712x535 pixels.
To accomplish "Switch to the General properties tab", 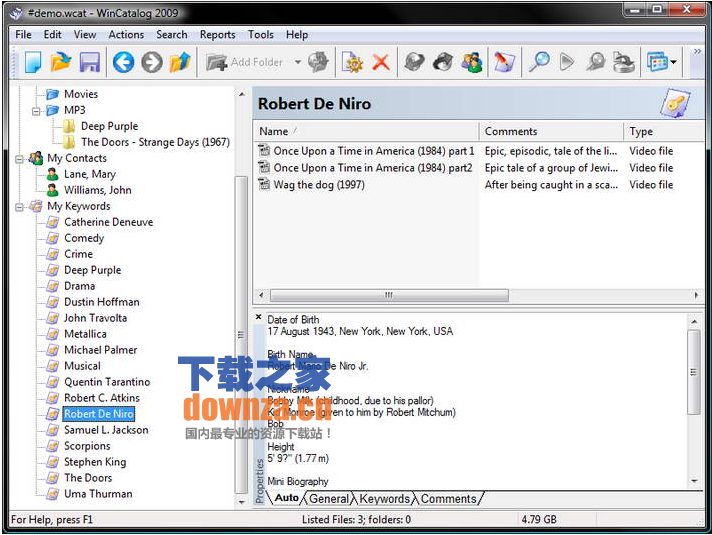I will [329, 498].
